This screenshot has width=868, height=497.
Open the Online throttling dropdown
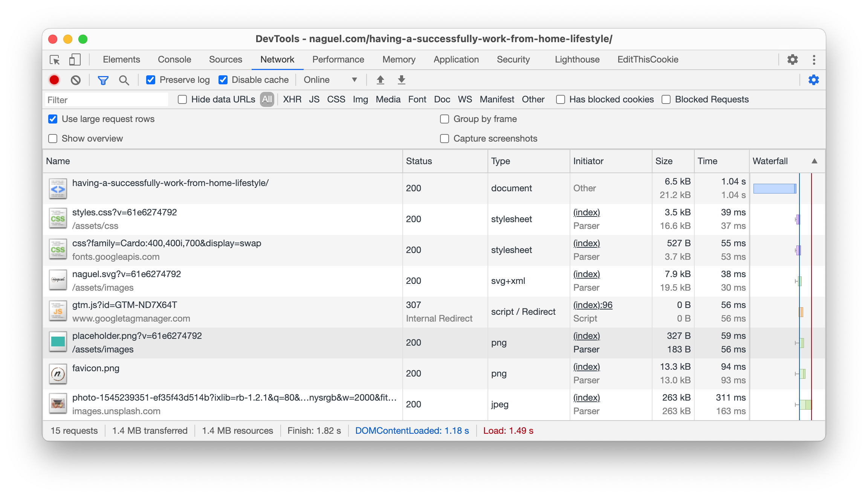330,80
